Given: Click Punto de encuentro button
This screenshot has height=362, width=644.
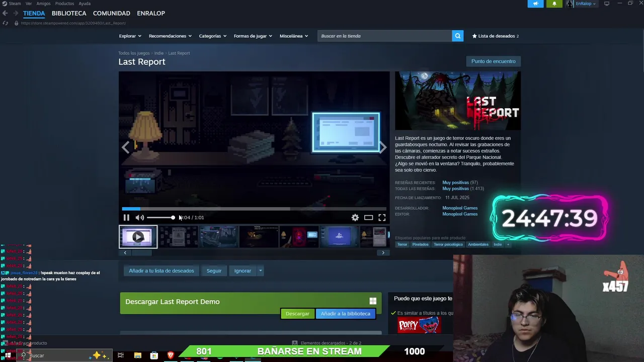Looking at the screenshot, I should pos(493,61).
